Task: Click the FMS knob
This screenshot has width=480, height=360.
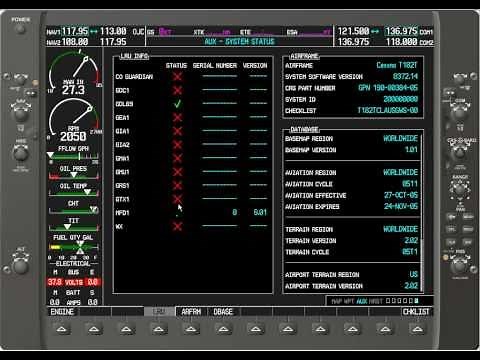Action: pos(460,266)
